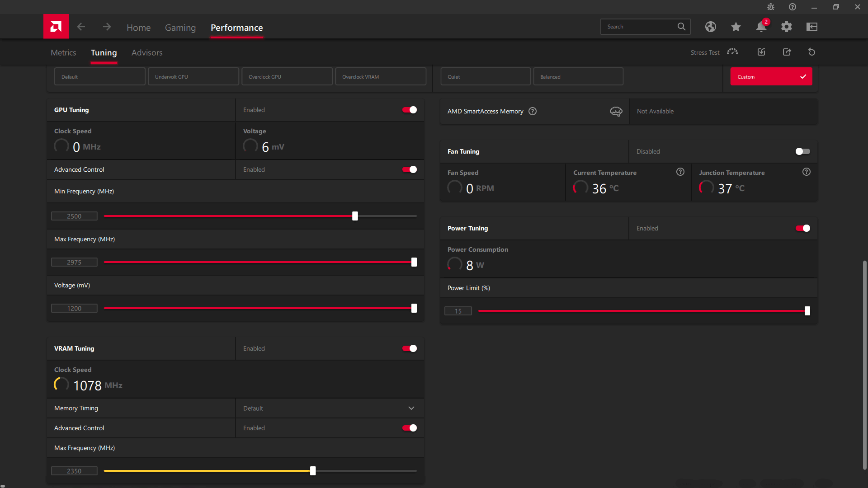
Task: Click Min Frequency 2500 value field
Action: pyautogui.click(x=74, y=216)
